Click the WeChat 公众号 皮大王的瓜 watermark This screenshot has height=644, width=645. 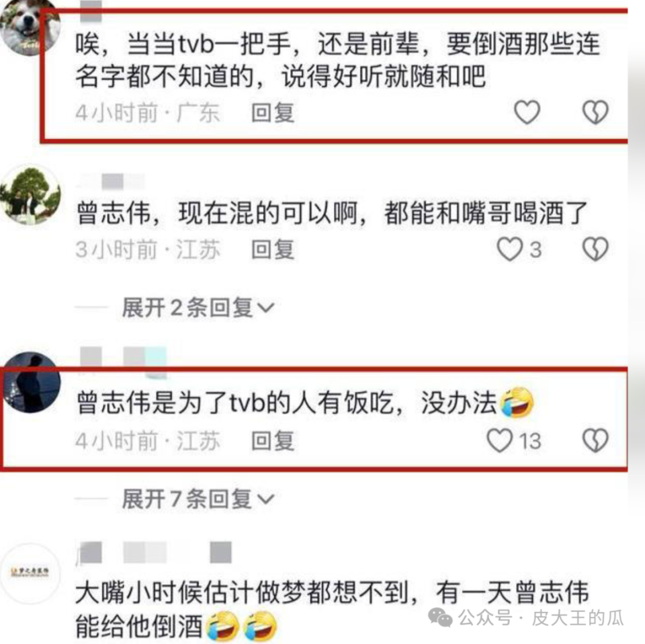point(526,618)
